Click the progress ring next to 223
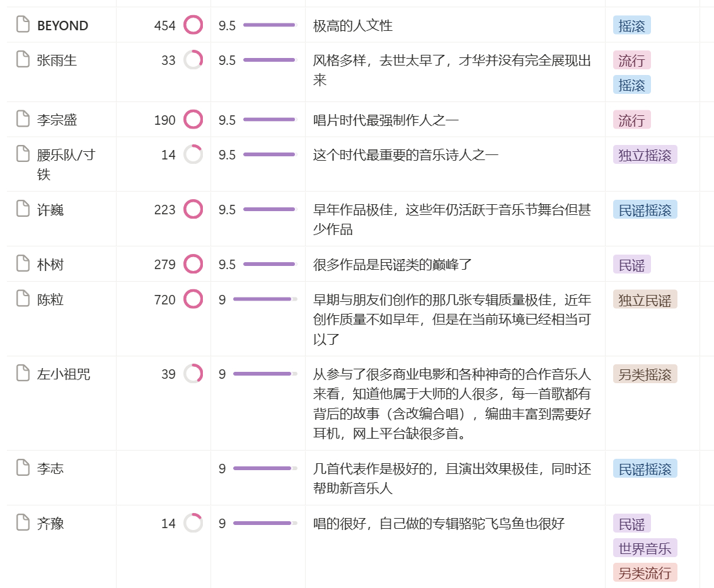Viewport: 714px width, 588px height. [193, 209]
